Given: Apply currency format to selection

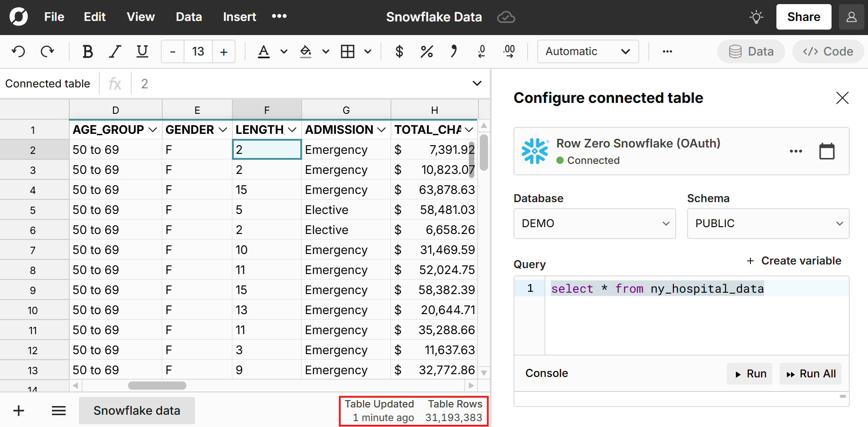Looking at the screenshot, I should [x=399, y=51].
